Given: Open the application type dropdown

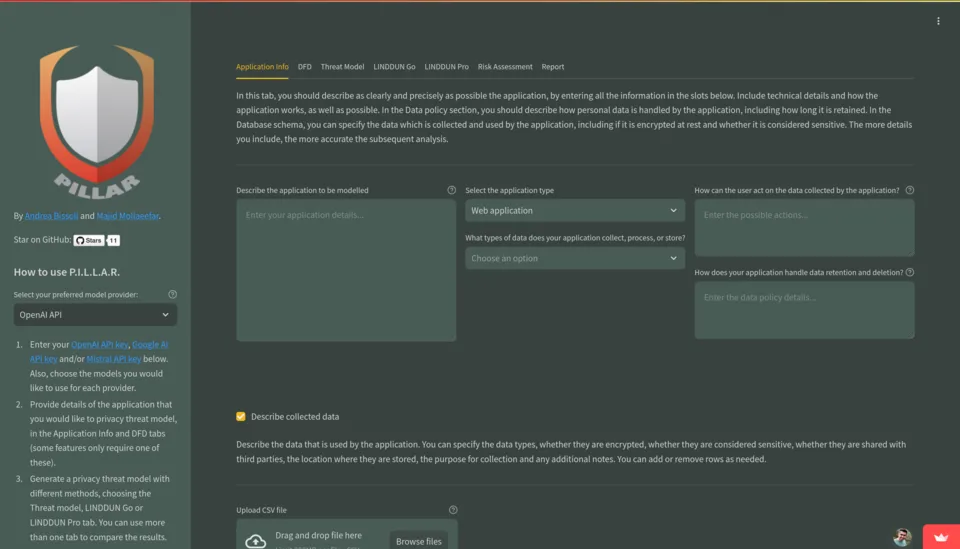Looking at the screenshot, I should 575,211.
